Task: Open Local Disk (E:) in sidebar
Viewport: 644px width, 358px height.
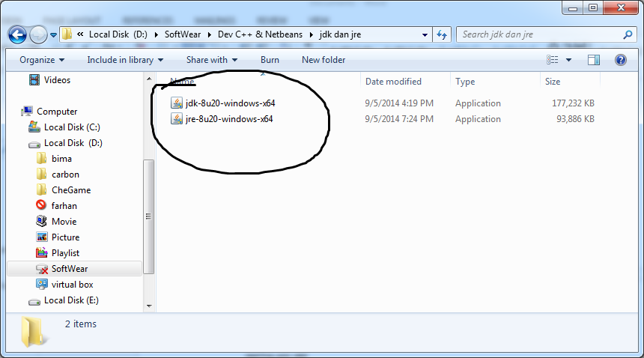Action: pyautogui.click(x=71, y=300)
